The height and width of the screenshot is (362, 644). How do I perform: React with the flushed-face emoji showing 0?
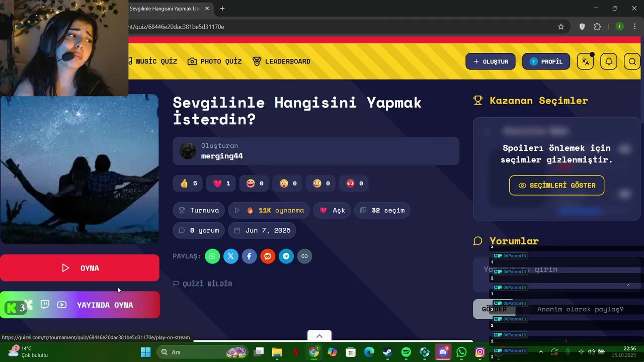point(321,184)
